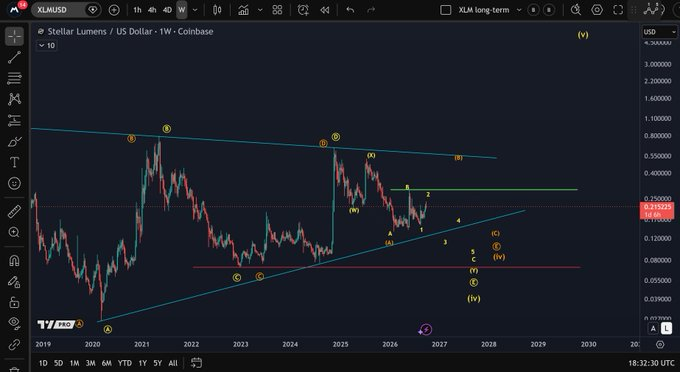The height and width of the screenshot is (372, 680).
Task: Open the XABCD patterns tool group
Action: 14,99
